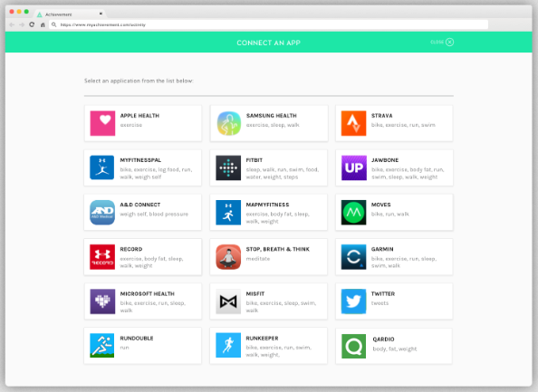The width and height of the screenshot is (538, 392).
Task: Click Strava's 'bike, exercise, run, swim' text
Action: coord(404,125)
